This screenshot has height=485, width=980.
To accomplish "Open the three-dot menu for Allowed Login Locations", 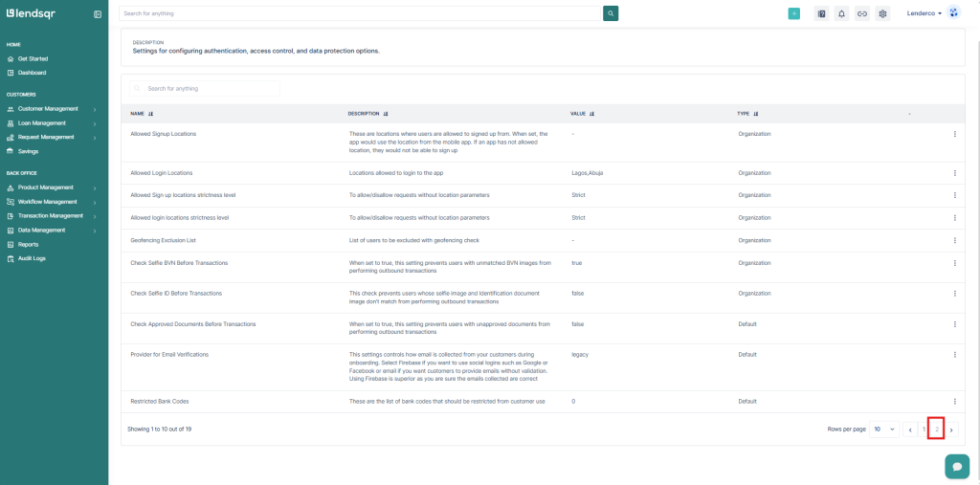I will [x=954, y=173].
